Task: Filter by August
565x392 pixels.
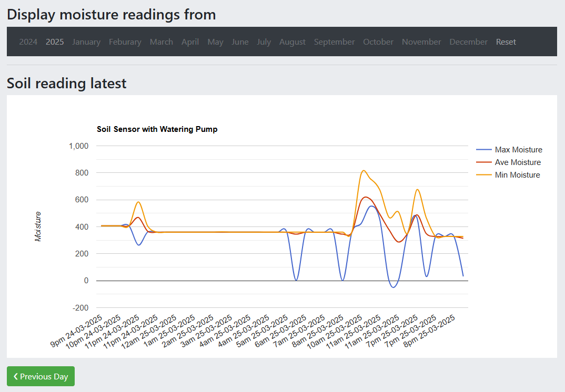Action: (x=292, y=42)
